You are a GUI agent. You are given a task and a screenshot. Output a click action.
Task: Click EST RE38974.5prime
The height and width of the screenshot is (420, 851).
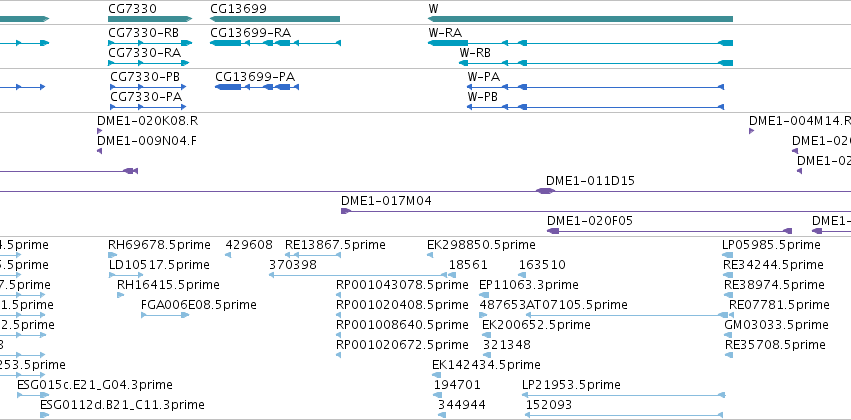(x=728, y=295)
